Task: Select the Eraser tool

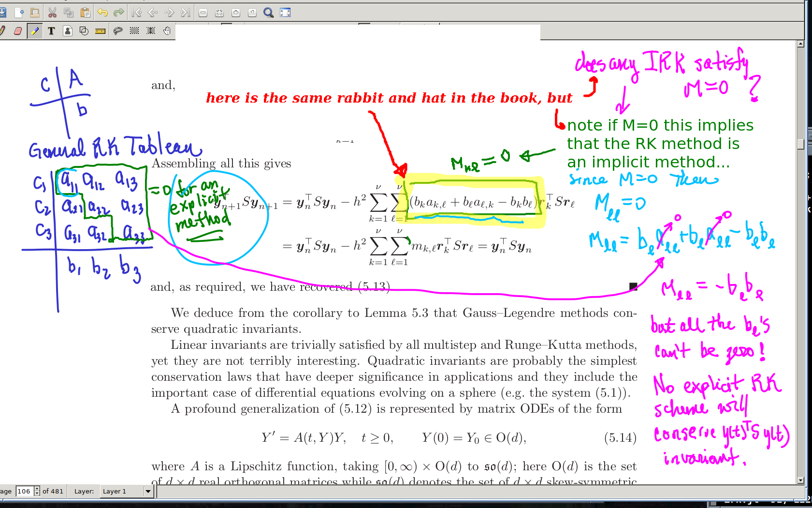Action: coord(18,31)
